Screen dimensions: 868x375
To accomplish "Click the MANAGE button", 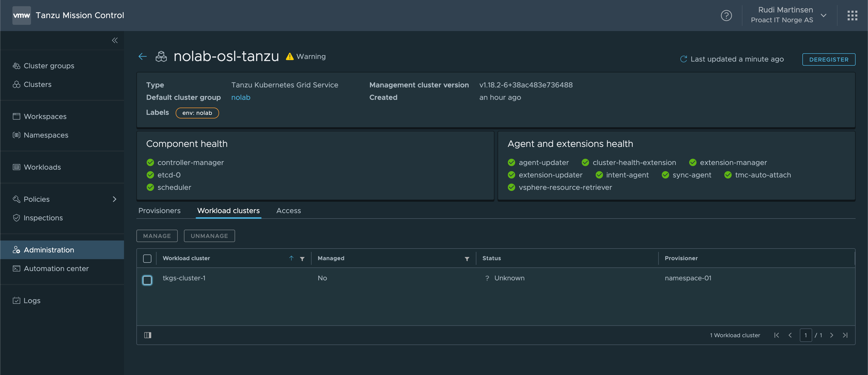I will point(157,236).
